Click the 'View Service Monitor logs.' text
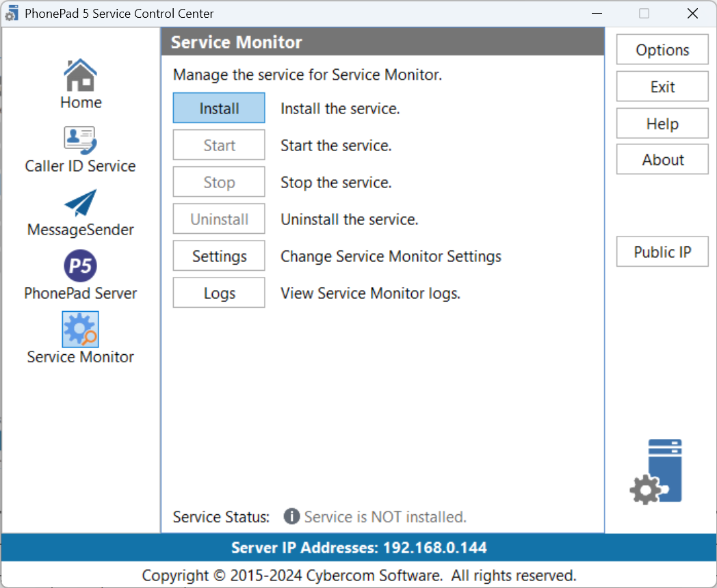717x588 pixels. pos(370,293)
